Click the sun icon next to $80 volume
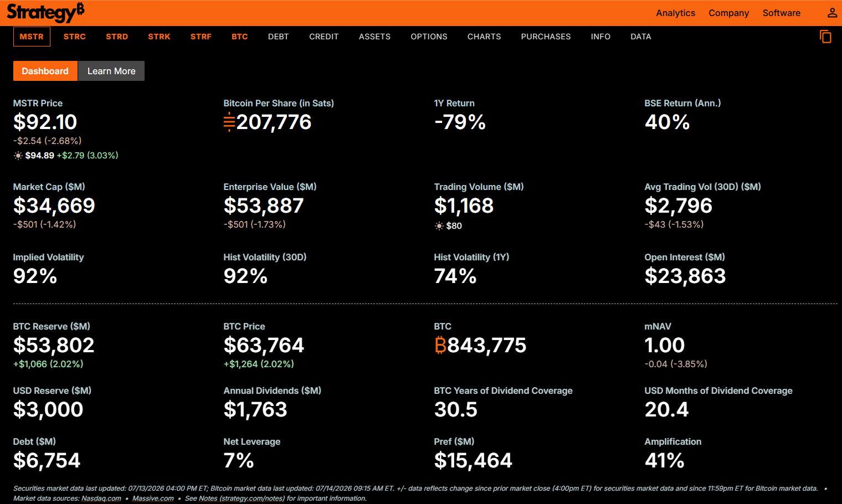This screenshot has width=842, height=504. coord(439,226)
